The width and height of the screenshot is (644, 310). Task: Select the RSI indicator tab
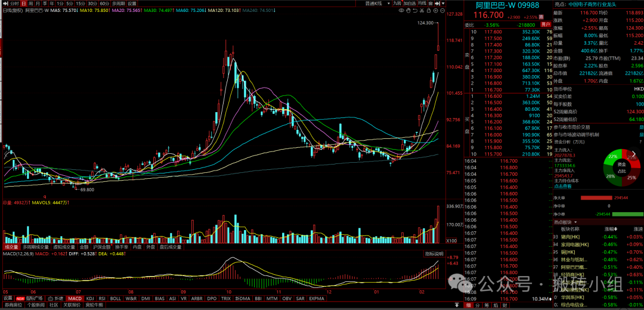click(102, 298)
